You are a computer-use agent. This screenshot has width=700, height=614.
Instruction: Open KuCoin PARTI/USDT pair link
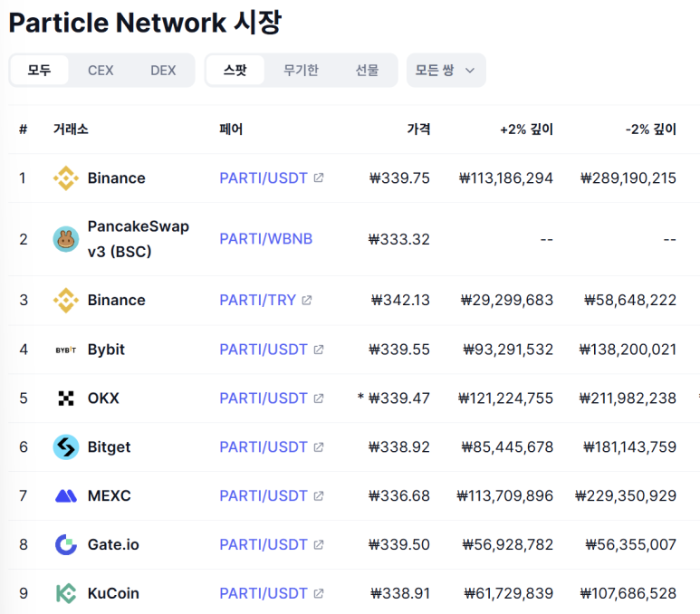coord(264,593)
